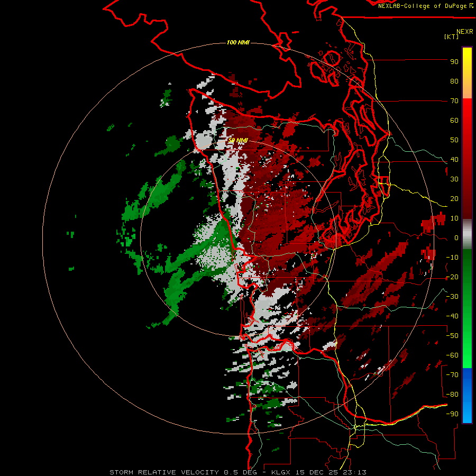Click the 70 value on velocity legend
This screenshot has height=476, width=476.
tap(454, 101)
